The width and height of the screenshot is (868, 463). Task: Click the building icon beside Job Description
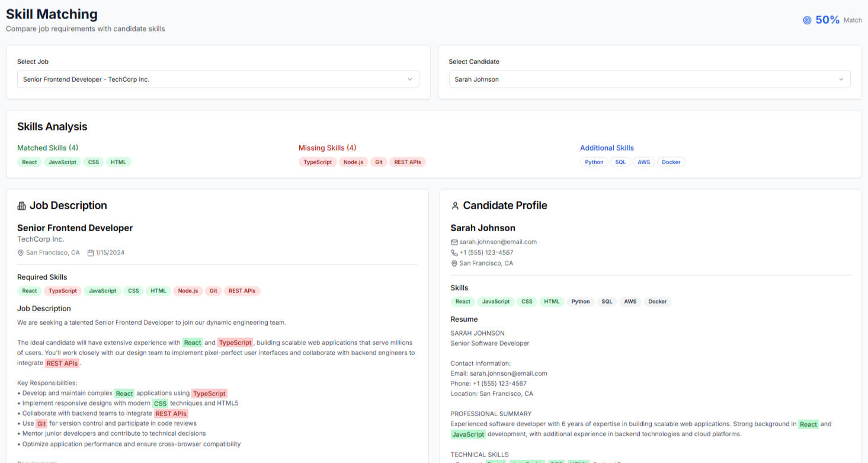coord(22,206)
